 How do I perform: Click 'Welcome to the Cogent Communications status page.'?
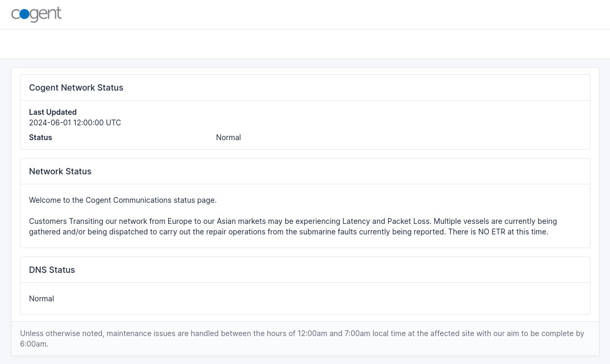122,200
